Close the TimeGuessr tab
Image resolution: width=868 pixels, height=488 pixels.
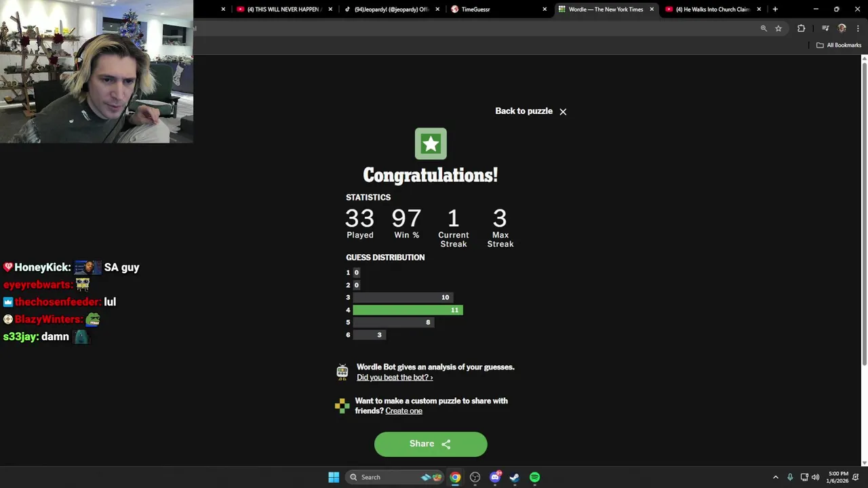545,9
